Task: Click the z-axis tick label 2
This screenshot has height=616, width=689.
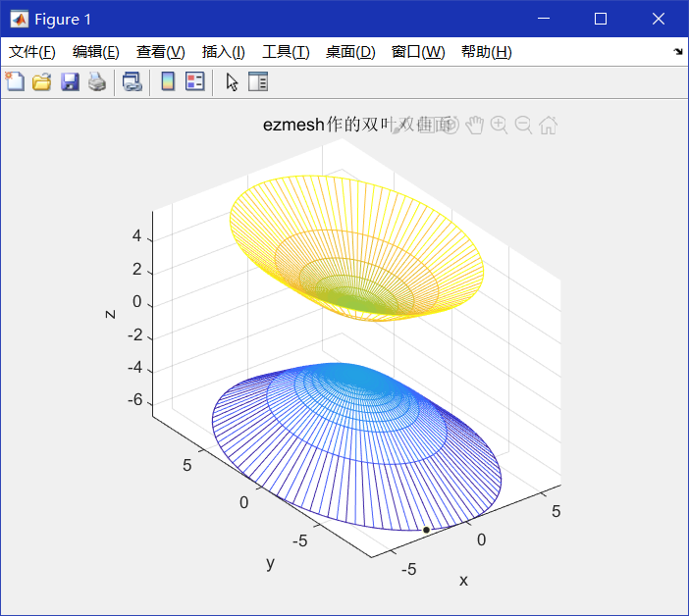Action: click(136, 269)
